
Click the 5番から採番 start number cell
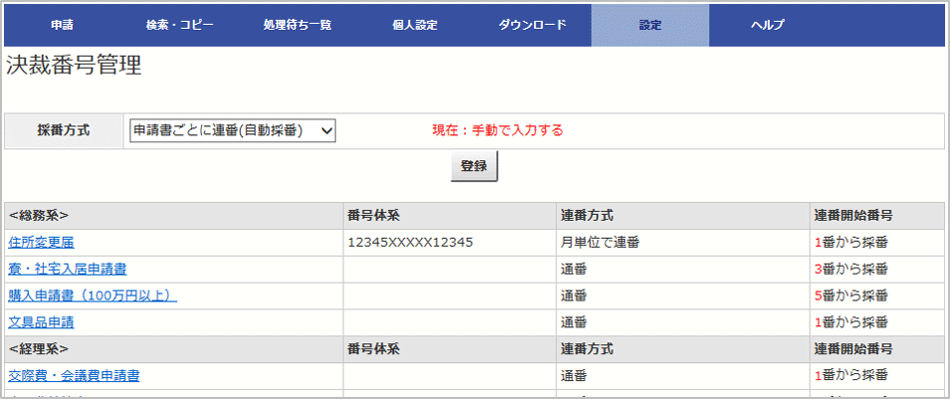[x=851, y=295]
